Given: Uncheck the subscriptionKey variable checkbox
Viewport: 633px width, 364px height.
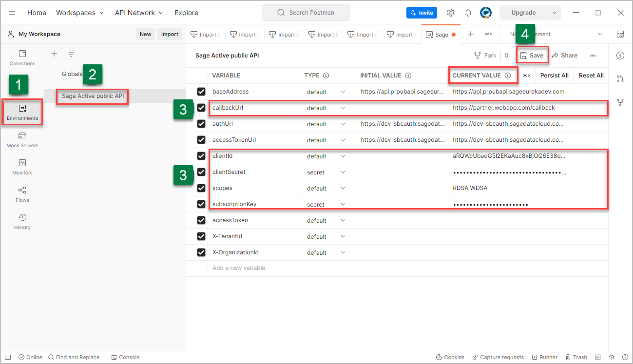Looking at the screenshot, I should (201, 204).
